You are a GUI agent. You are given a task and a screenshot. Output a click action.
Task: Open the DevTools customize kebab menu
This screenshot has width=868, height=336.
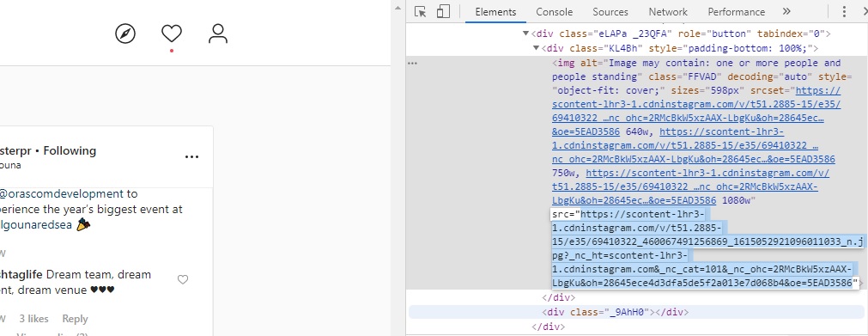(x=844, y=12)
